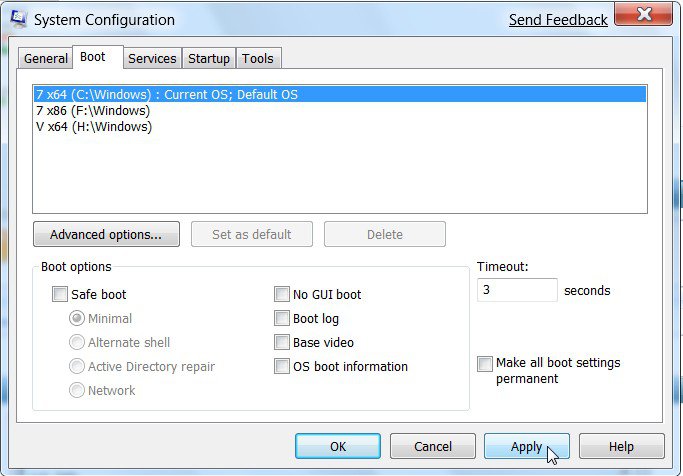Select the 7 x86 (F:\Windows) boot entry
The image size is (683, 476).
coord(340,111)
